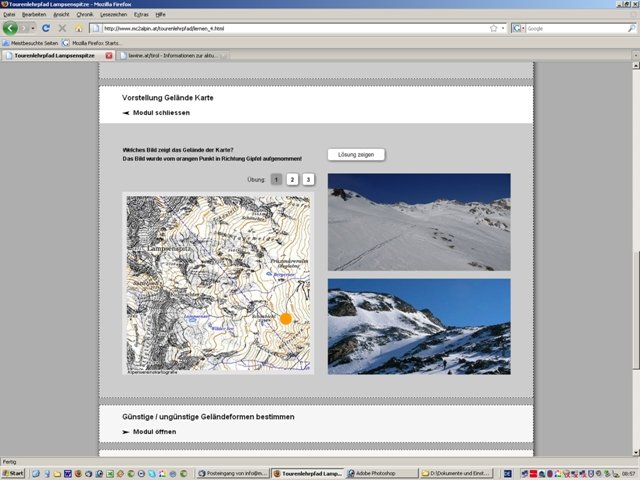
Task: Open Adobe Photoshop from the taskbar
Action: tap(379, 473)
